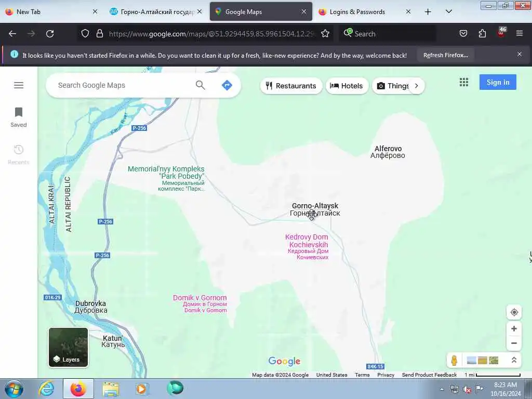Close the Google Maps tab
Viewport: 532px width, 399px height.
[x=303, y=11]
